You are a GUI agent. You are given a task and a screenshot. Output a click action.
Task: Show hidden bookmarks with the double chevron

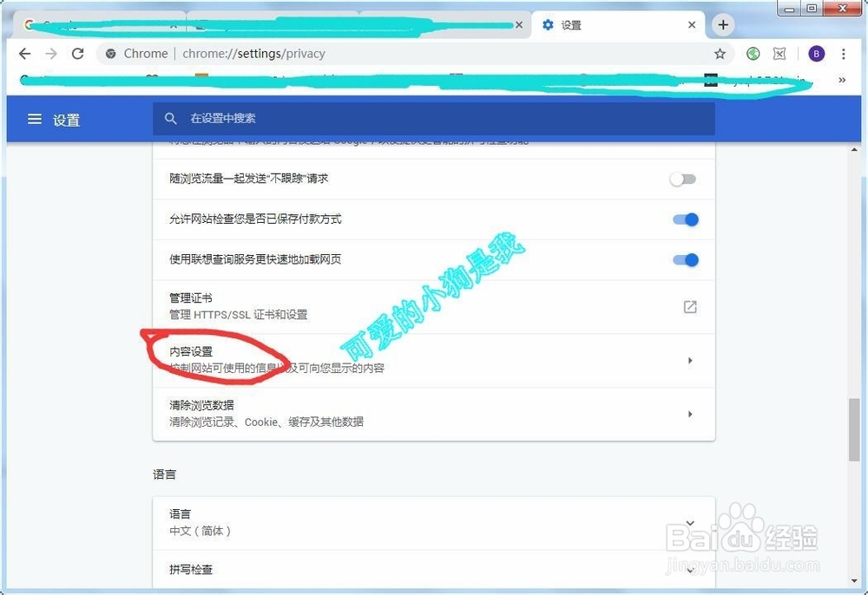842,80
